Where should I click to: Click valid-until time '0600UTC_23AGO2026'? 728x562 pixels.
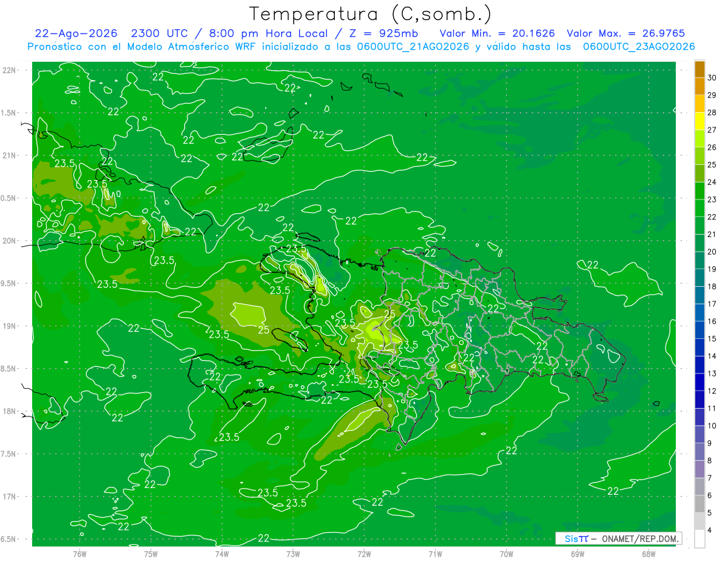coord(639,47)
